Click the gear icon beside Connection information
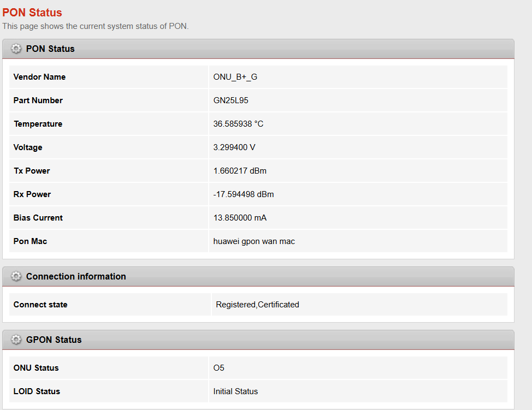The height and width of the screenshot is (410, 532). click(16, 276)
